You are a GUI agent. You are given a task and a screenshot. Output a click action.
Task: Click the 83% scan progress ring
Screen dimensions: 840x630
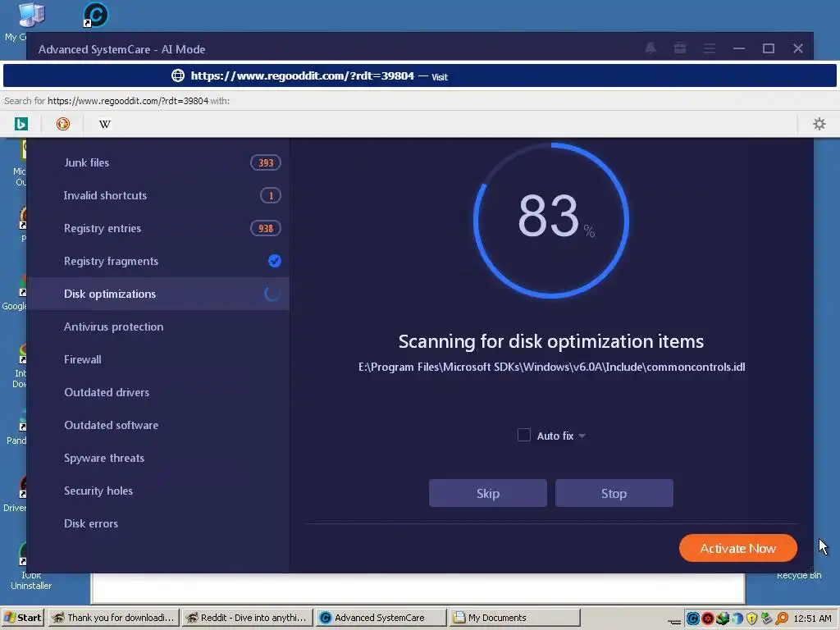[550, 220]
